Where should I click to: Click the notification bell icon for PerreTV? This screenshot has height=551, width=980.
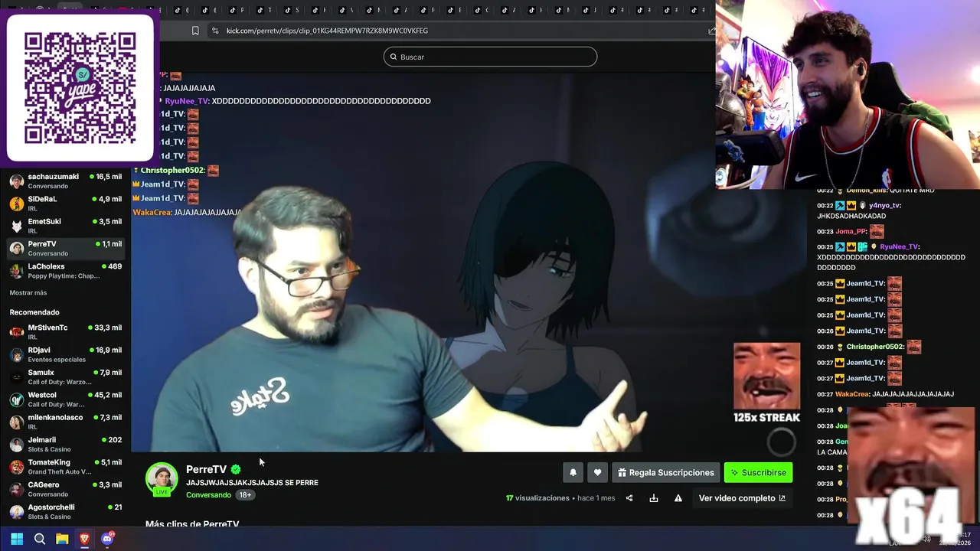tap(573, 473)
